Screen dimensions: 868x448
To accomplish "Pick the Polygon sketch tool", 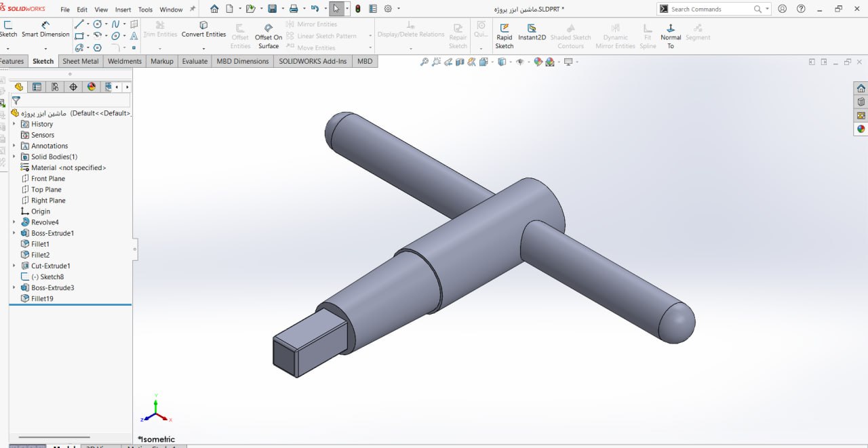I will point(97,47).
